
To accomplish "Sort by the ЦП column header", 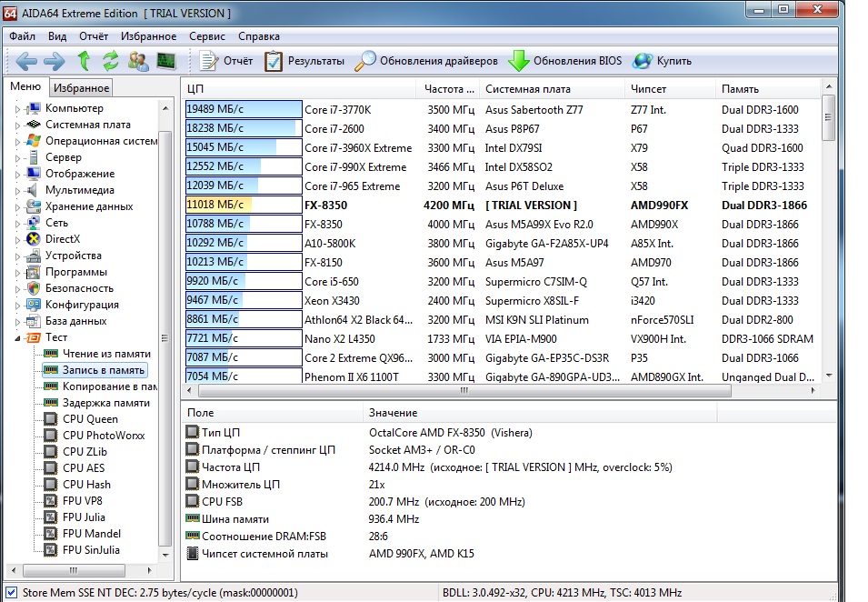I will click(x=299, y=89).
